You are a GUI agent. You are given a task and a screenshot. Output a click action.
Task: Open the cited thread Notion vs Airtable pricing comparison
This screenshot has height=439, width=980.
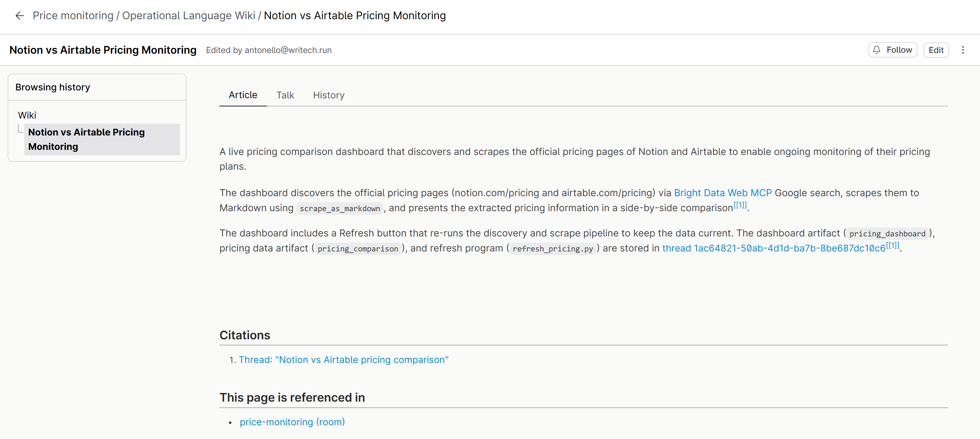[x=343, y=360]
